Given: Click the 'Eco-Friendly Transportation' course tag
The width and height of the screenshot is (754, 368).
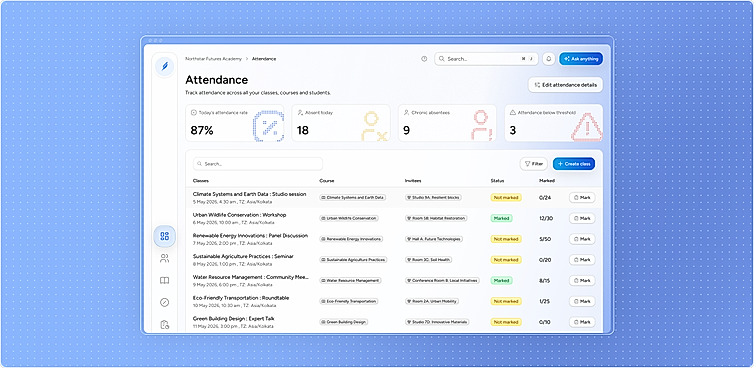Looking at the screenshot, I should (349, 301).
